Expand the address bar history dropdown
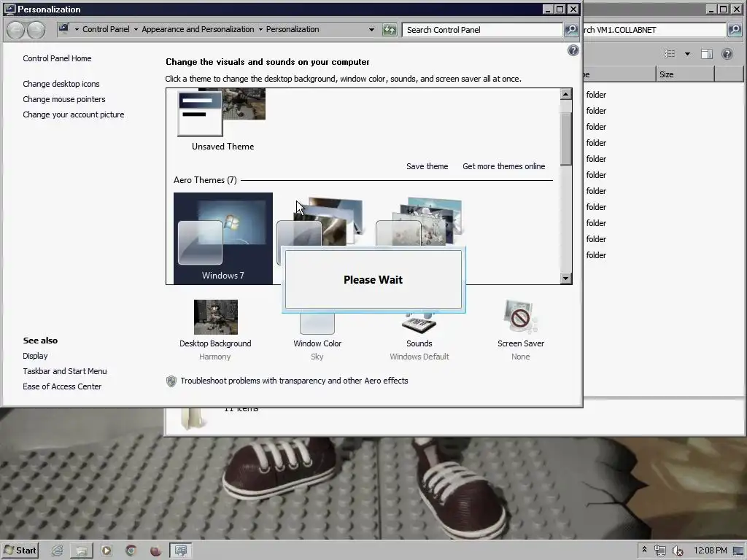Viewport: 747px width, 560px height. (x=371, y=29)
